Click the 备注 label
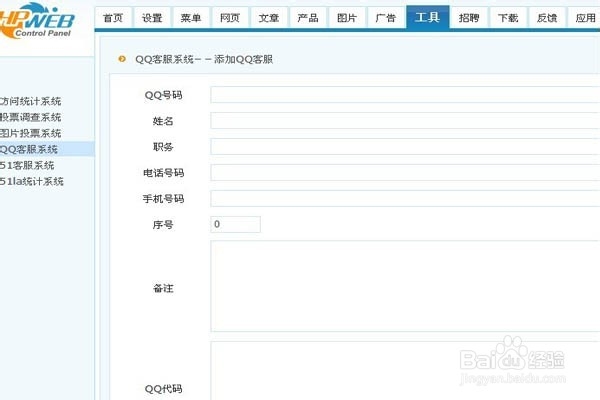This screenshot has height=400, width=600. (163, 288)
